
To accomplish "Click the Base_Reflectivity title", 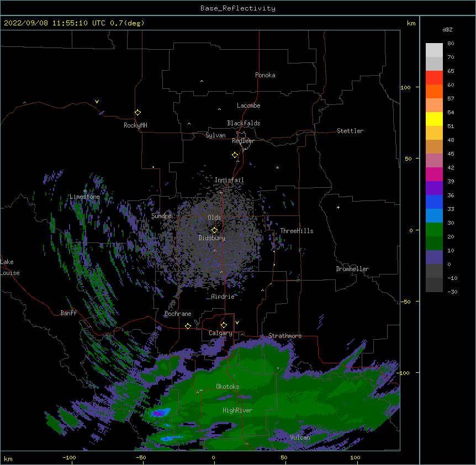I will [238, 8].
